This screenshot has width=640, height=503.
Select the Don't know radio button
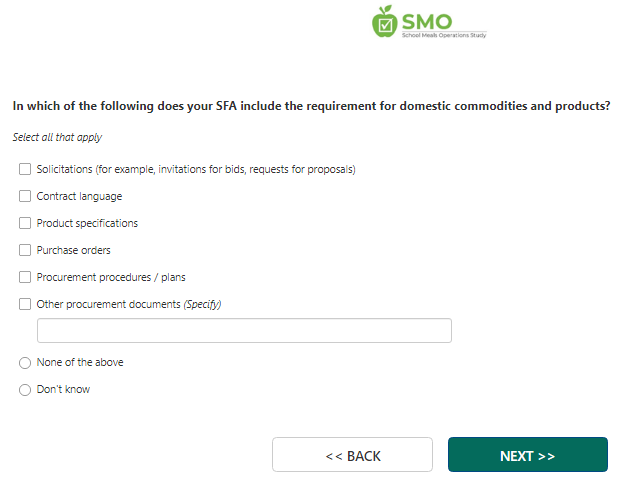[25, 390]
